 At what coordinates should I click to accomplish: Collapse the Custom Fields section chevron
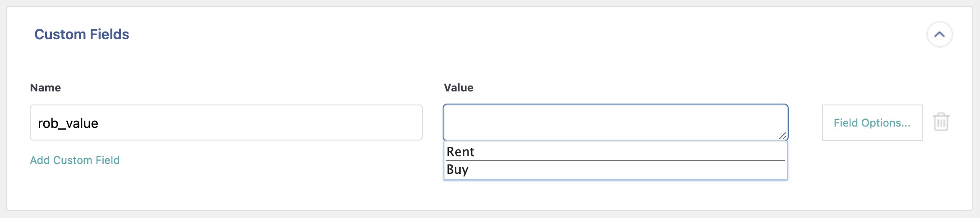939,34
